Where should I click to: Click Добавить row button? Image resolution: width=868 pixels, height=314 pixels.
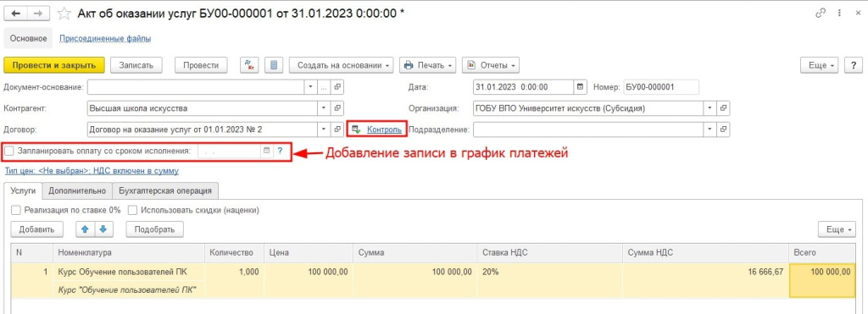coord(36,229)
